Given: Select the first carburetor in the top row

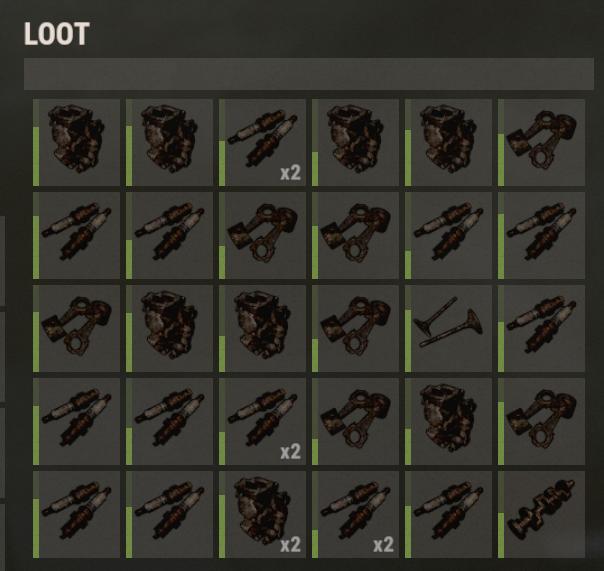Looking at the screenshot, I should (x=76, y=143).
